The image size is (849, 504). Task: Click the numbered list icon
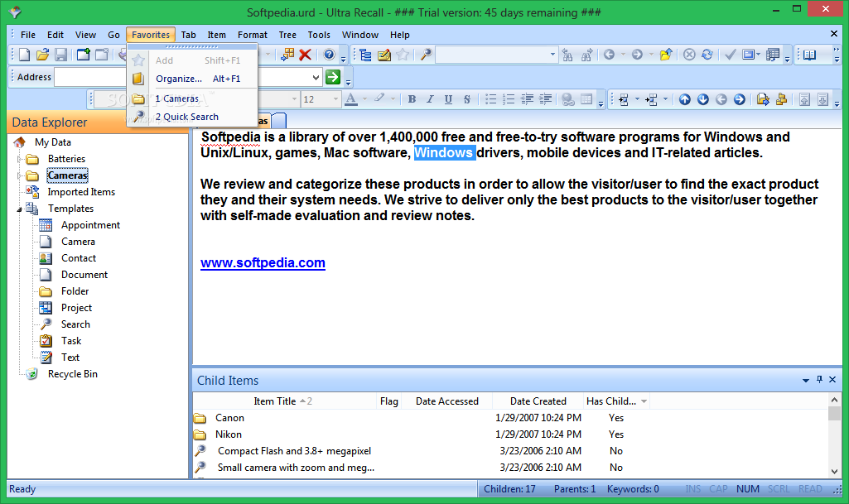(509, 99)
